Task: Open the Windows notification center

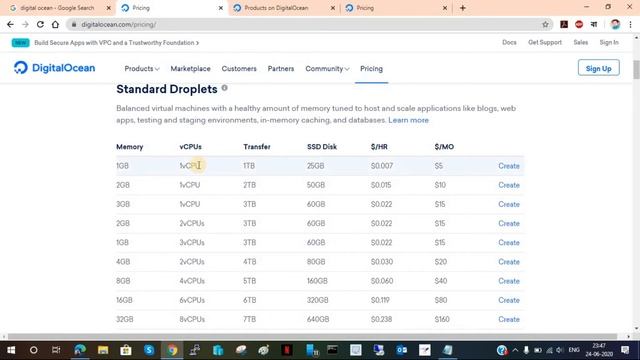Action: (x=625, y=350)
